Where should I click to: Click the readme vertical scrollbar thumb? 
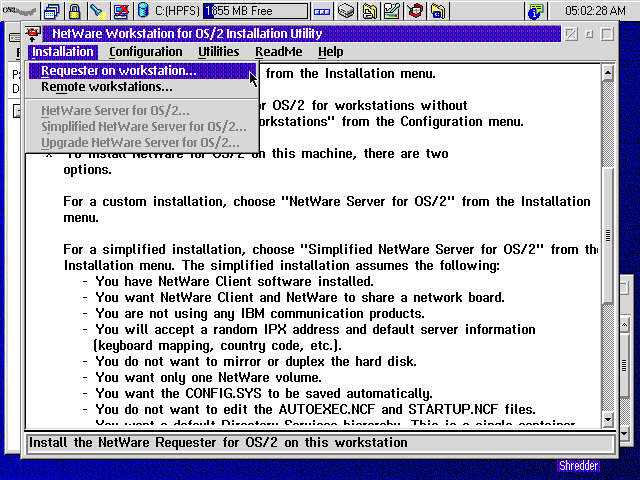pyautogui.click(x=608, y=236)
